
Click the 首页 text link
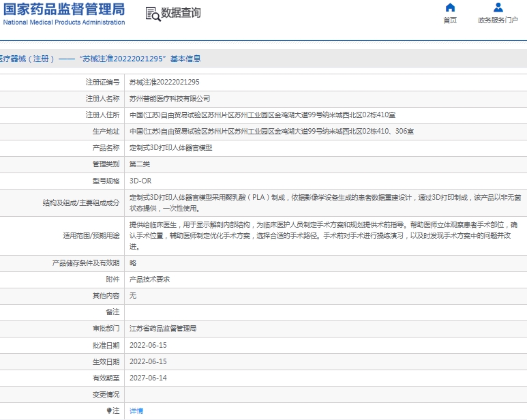450,20
